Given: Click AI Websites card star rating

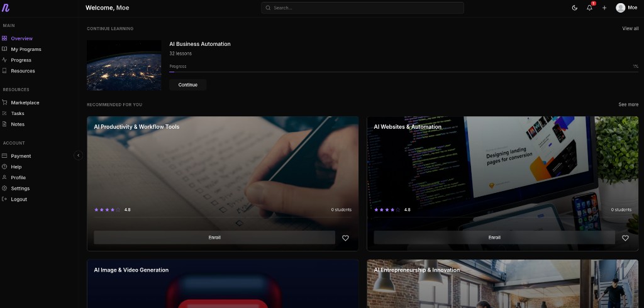Looking at the screenshot, I should pos(387,209).
